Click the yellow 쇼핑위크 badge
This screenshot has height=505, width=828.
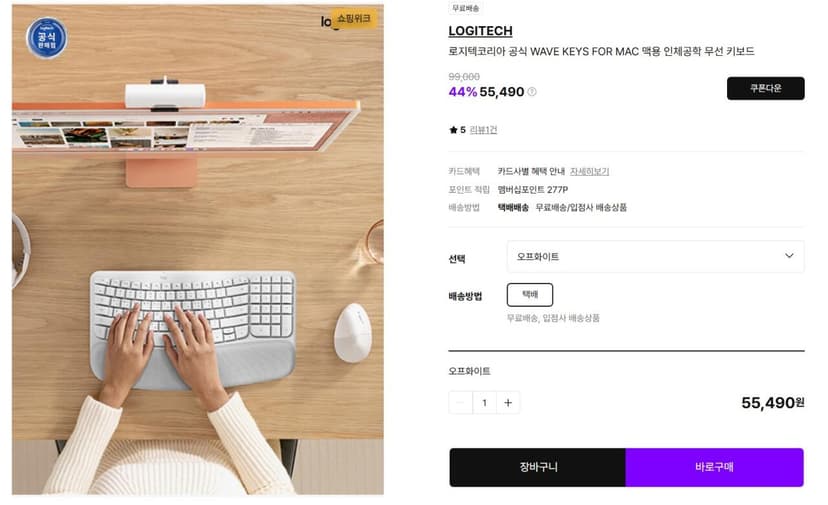354,19
